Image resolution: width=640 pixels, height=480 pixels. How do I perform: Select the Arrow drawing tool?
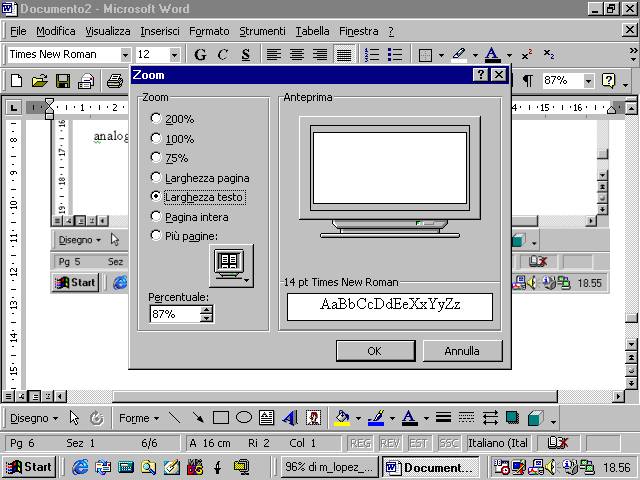coord(198,418)
